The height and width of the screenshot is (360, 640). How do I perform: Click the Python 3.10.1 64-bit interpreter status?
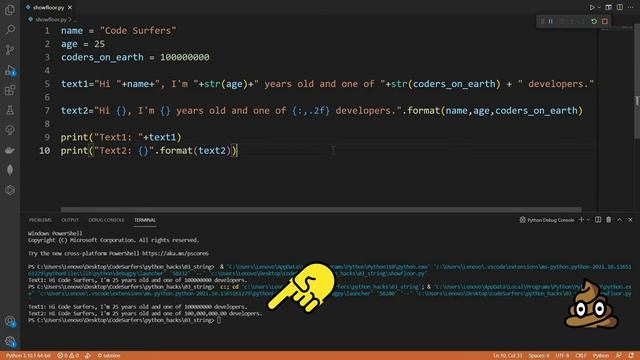click(28, 356)
